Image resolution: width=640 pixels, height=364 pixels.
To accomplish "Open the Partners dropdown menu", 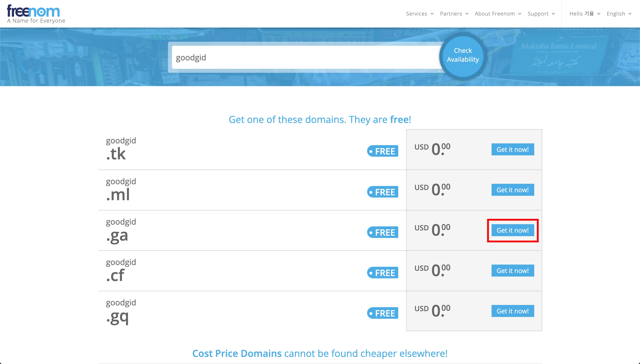I will (454, 14).
